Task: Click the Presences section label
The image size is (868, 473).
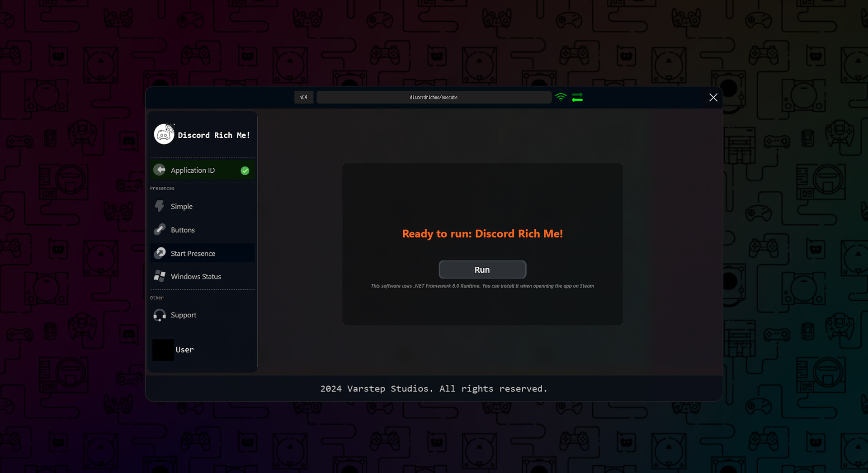Action: (162, 188)
